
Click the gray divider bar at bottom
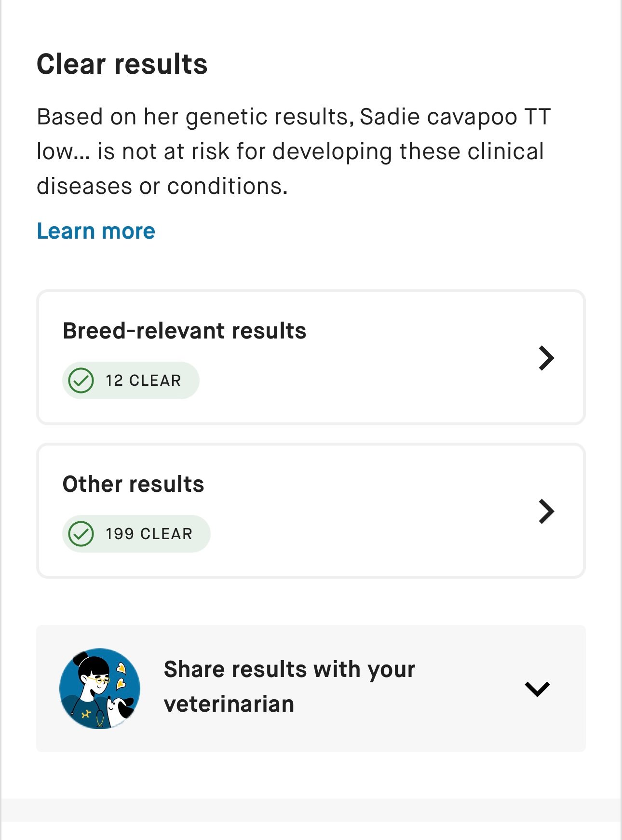pos(311,810)
